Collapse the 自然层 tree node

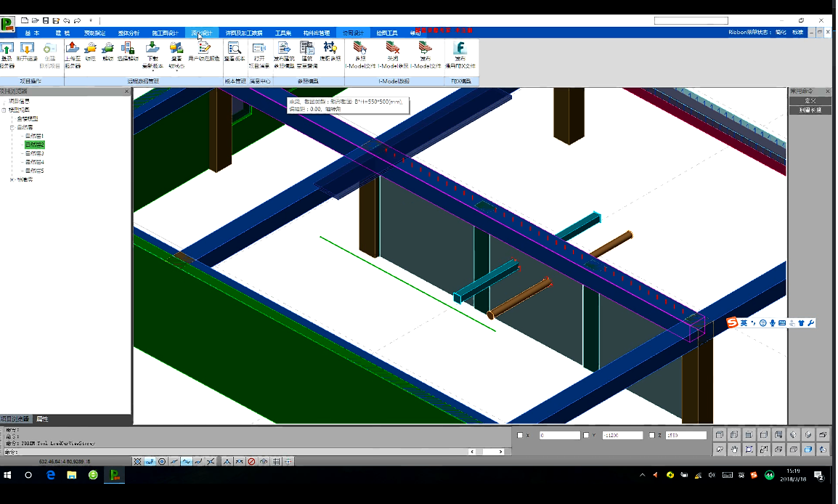tap(12, 127)
